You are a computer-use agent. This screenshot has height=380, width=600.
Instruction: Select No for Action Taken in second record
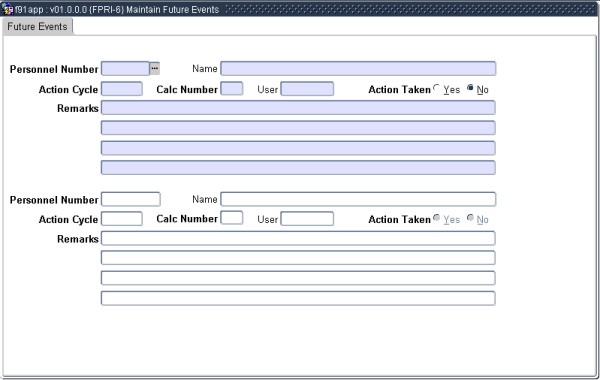point(470,218)
